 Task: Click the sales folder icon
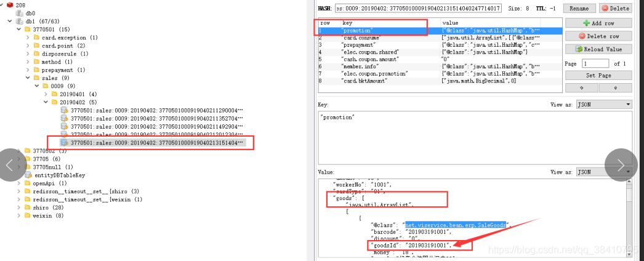pyautogui.click(x=36, y=78)
